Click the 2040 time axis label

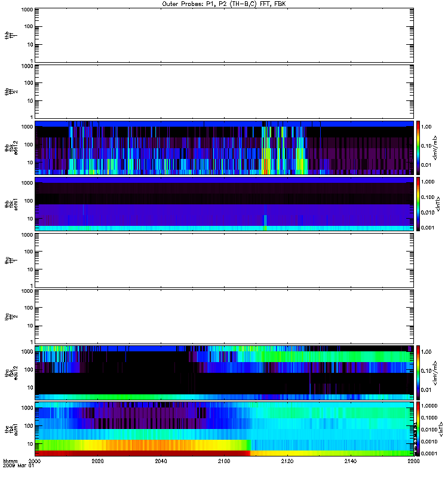161,461
